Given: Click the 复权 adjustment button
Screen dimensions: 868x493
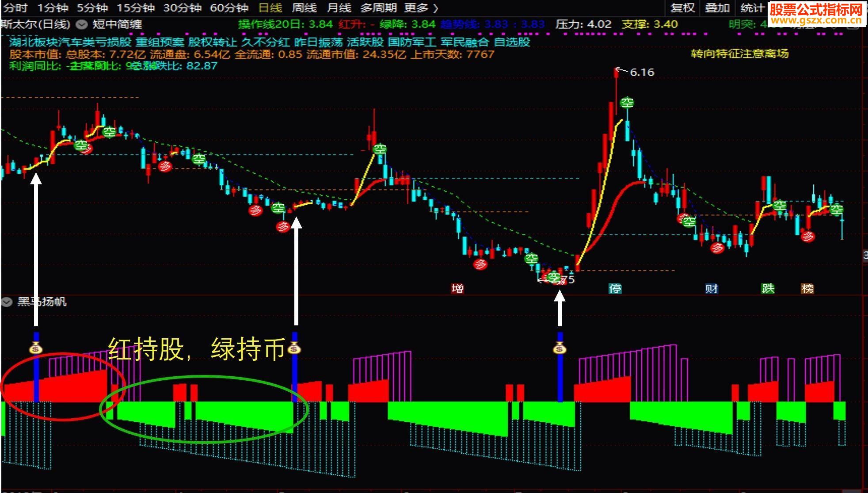Looking at the screenshot, I should [x=683, y=8].
